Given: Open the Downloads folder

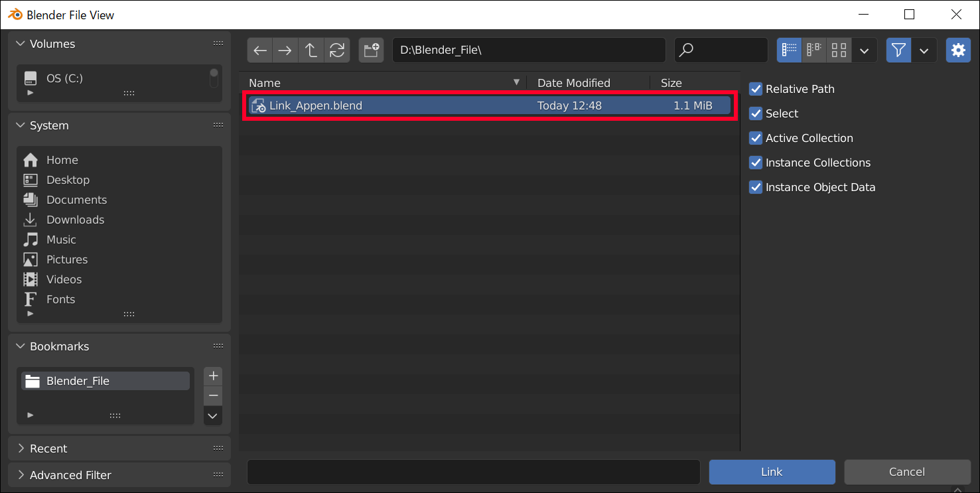Looking at the screenshot, I should point(75,220).
